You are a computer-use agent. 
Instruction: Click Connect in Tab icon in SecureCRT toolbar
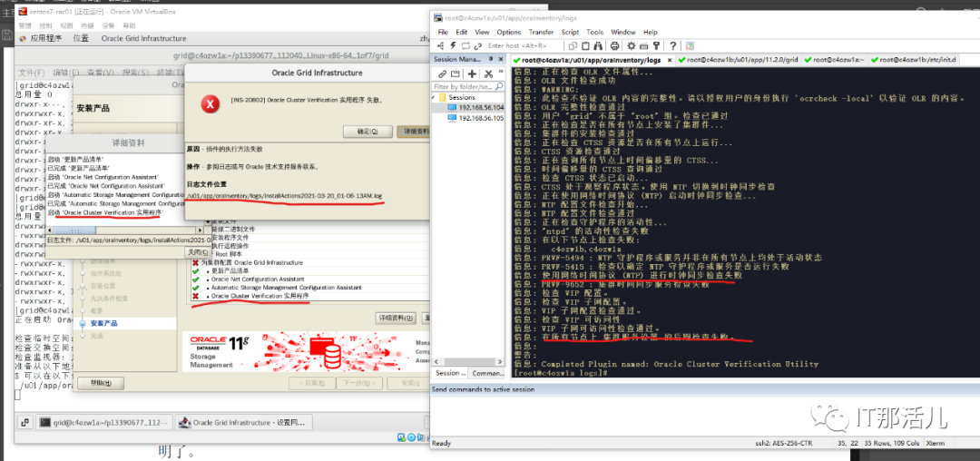465,45
